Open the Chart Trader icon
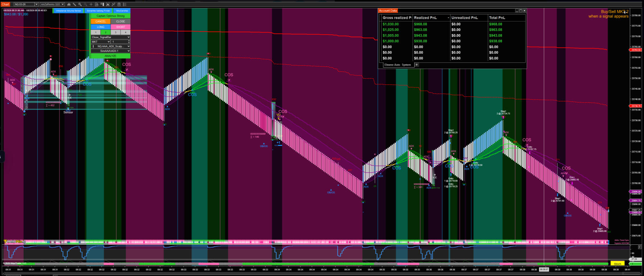 [102, 4]
